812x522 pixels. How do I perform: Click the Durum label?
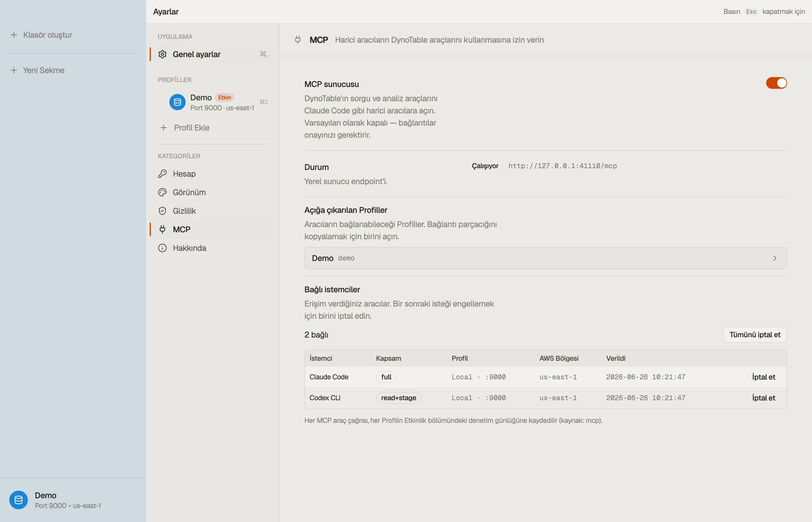click(x=316, y=167)
